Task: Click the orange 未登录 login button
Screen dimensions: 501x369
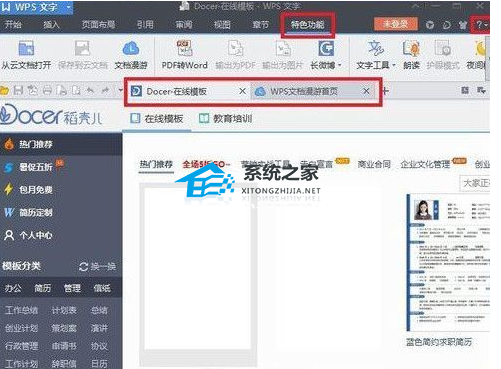Action: pyautogui.click(x=395, y=24)
